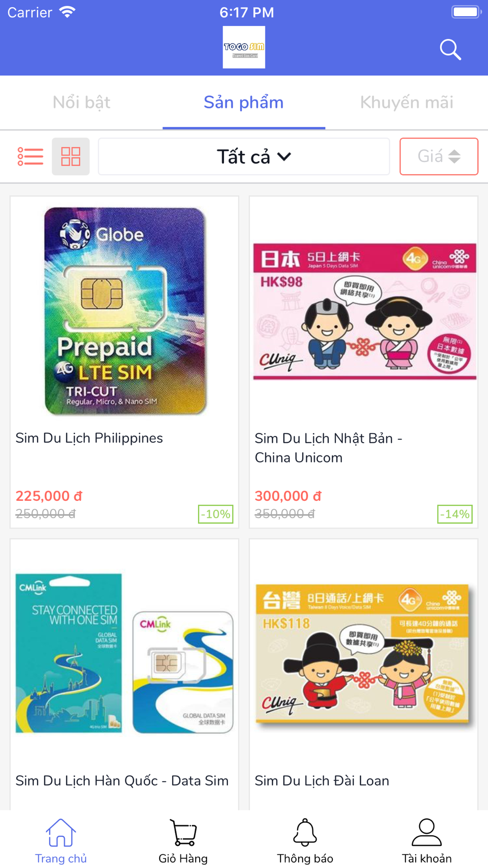Open Globe Prepaid LTE SIM image
Image resolution: width=488 pixels, height=868 pixels.
(x=125, y=311)
